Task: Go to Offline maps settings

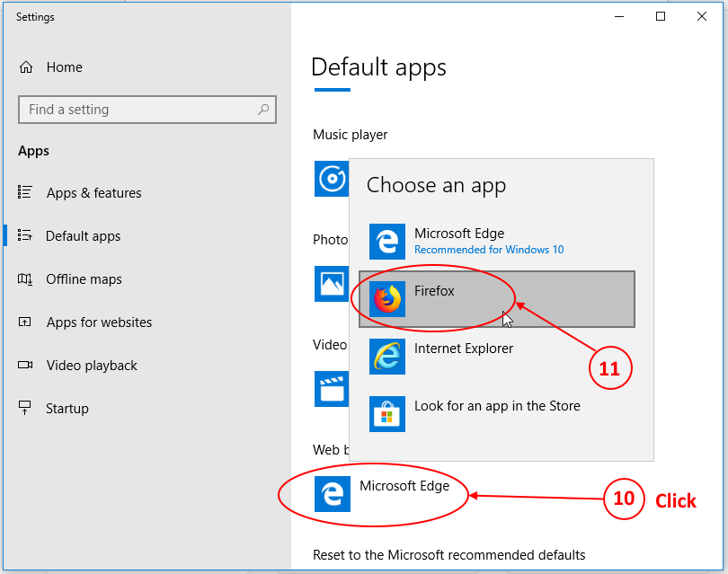Action: click(84, 278)
